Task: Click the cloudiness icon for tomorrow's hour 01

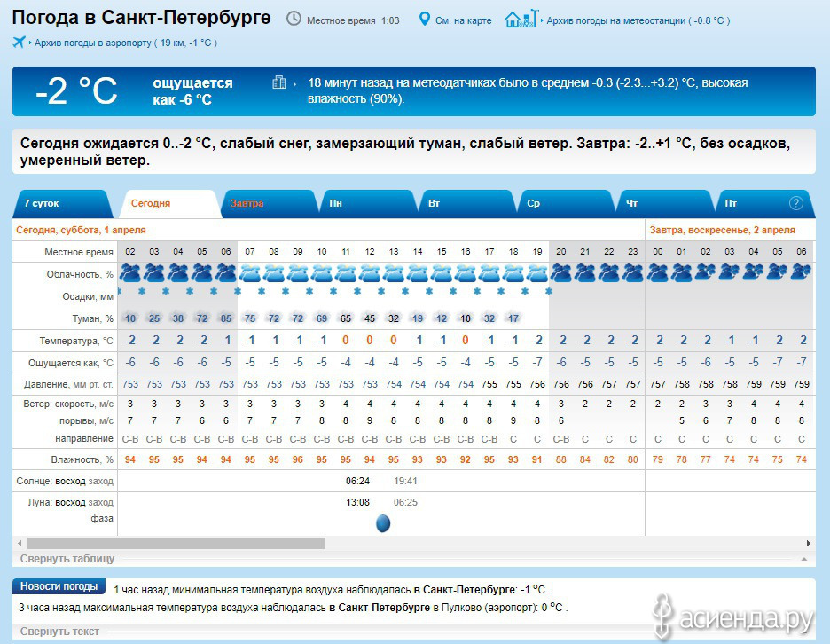Action: pos(682,272)
